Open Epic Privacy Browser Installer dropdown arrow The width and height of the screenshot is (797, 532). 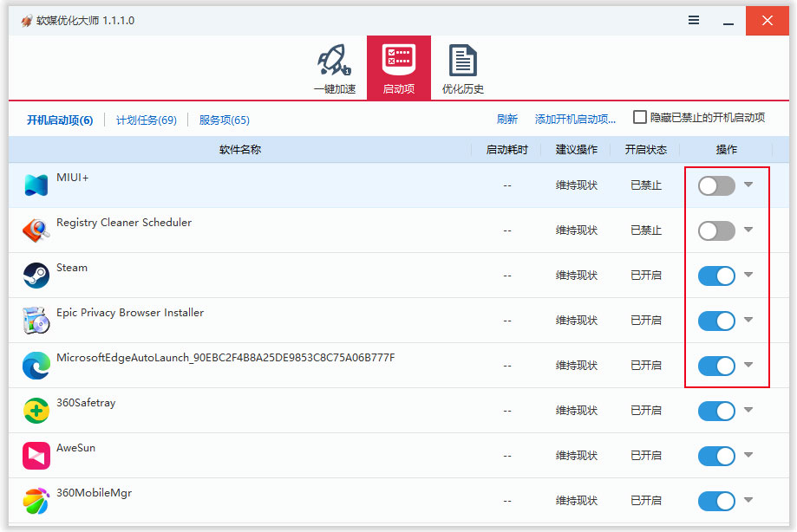748,320
